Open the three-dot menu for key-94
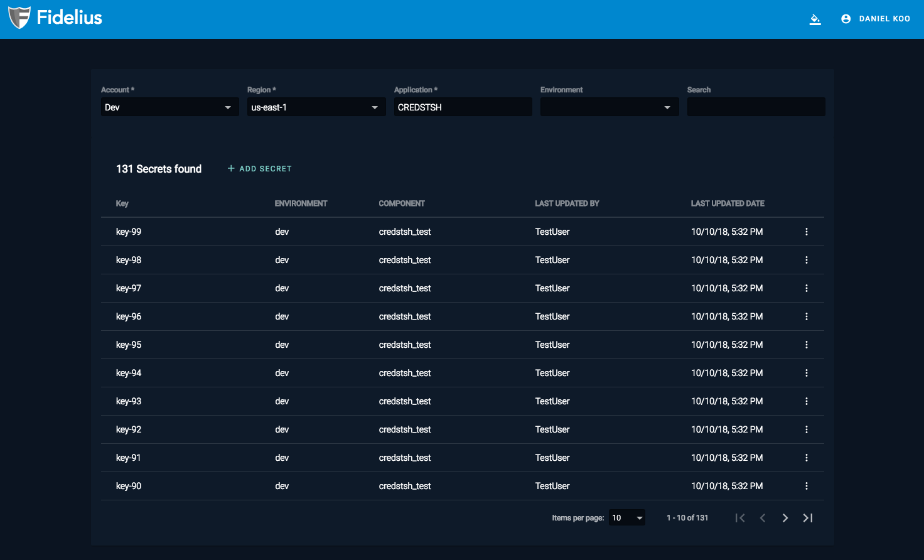Viewport: 924px width, 560px height. [x=807, y=373]
